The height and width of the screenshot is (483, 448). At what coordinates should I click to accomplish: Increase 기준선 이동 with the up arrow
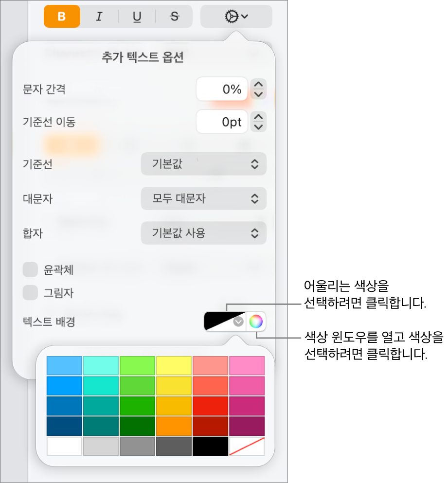tap(258, 117)
